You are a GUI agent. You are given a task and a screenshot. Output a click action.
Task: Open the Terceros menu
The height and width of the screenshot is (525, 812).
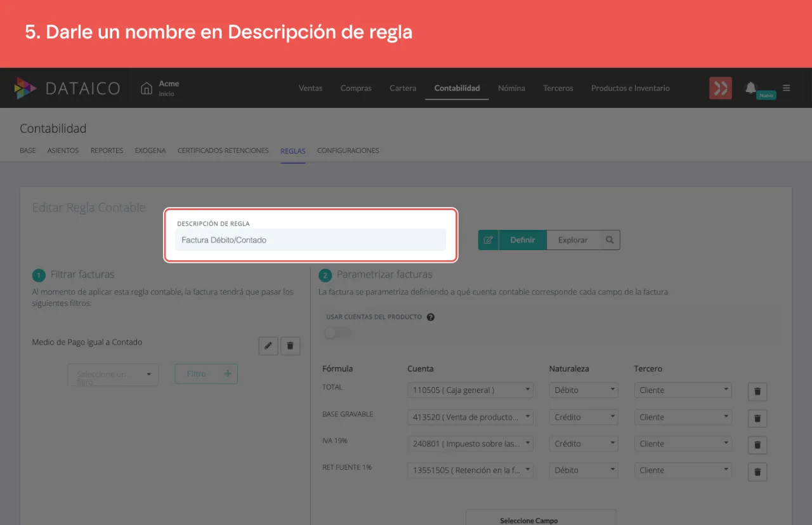[x=558, y=88]
